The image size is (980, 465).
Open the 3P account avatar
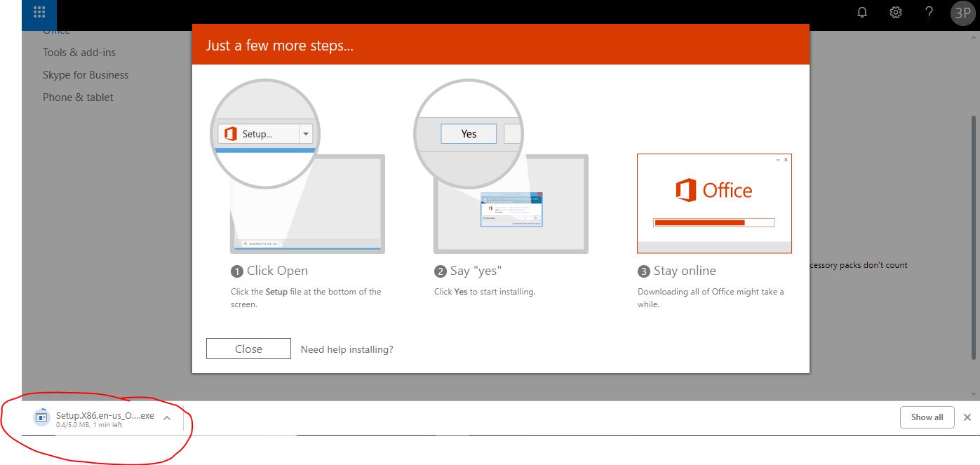pos(962,13)
